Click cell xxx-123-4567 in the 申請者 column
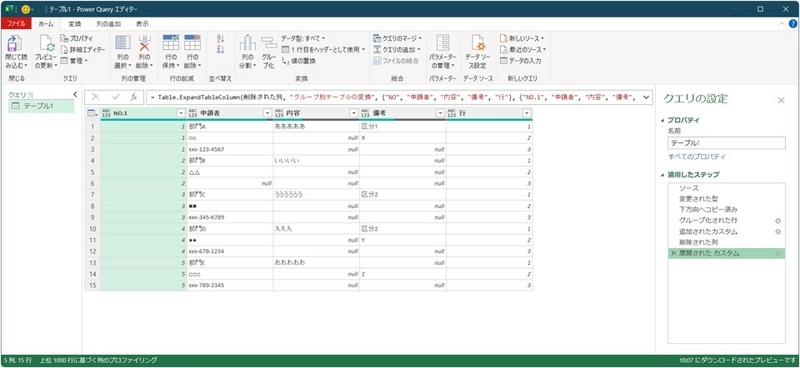The width and height of the screenshot is (800, 368). [x=230, y=150]
